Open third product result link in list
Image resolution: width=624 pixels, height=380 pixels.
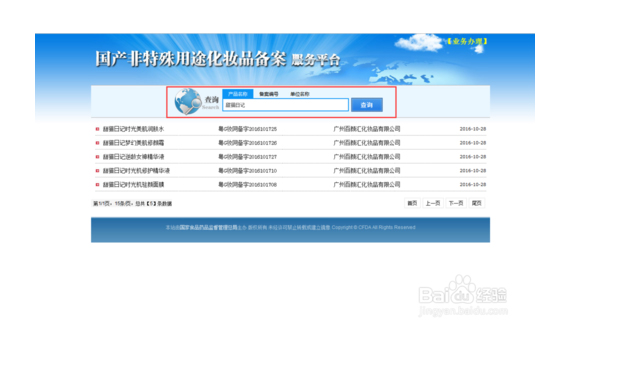coord(133,157)
